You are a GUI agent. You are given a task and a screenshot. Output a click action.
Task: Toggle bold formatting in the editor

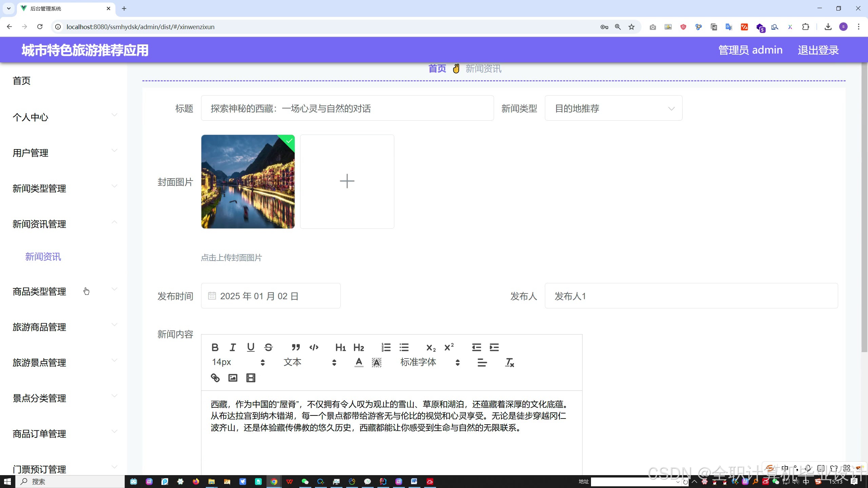click(x=215, y=347)
